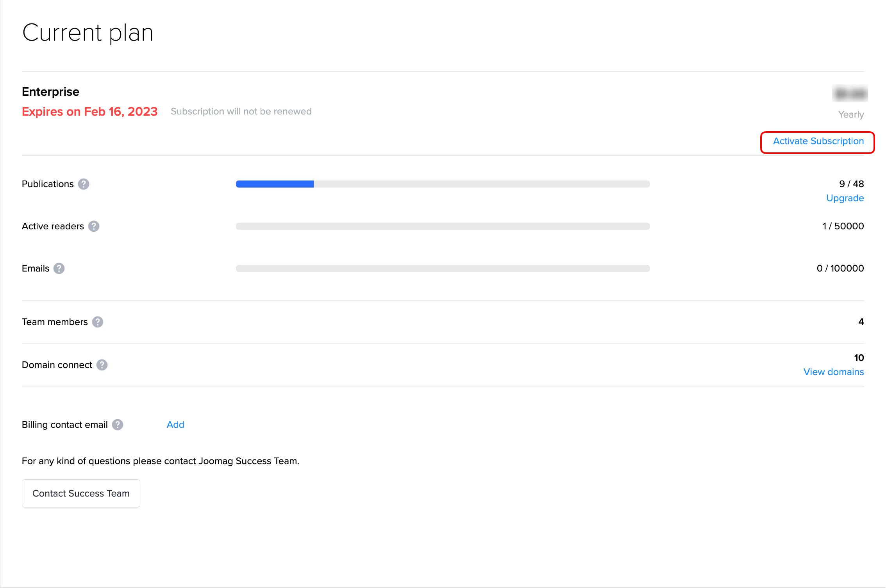This screenshot has width=886, height=588.
Task: Open the View domains link
Action: click(x=833, y=372)
